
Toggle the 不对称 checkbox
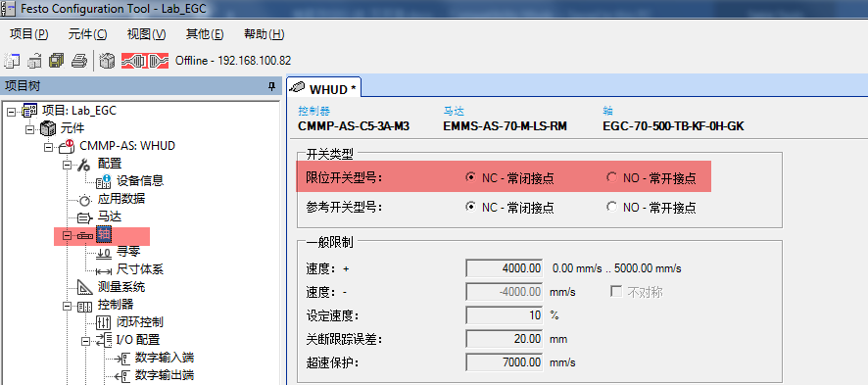pyautogui.click(x=616, y=291)
